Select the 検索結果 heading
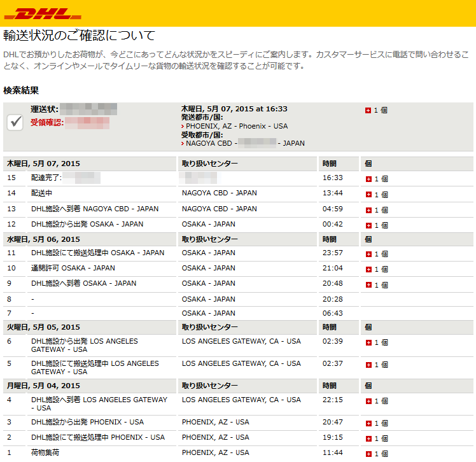Image resolution: width=476 pixels, height=462 pixels. point(21,90)
